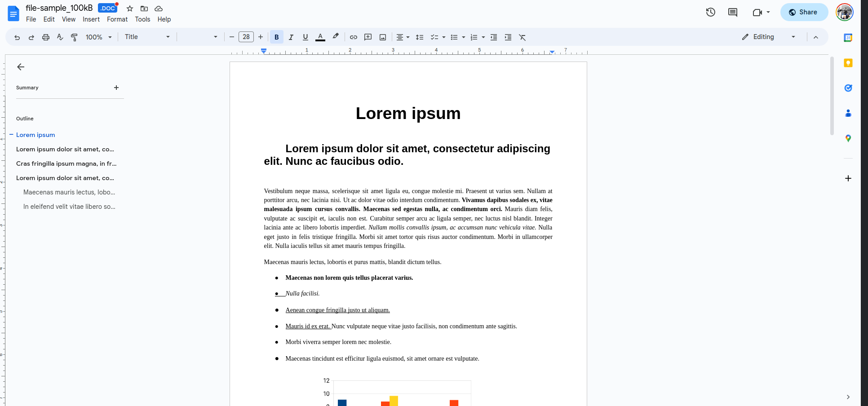The image size is (868, 406).
Task: Open the Edit menu
Action: [x=49, y=19]
